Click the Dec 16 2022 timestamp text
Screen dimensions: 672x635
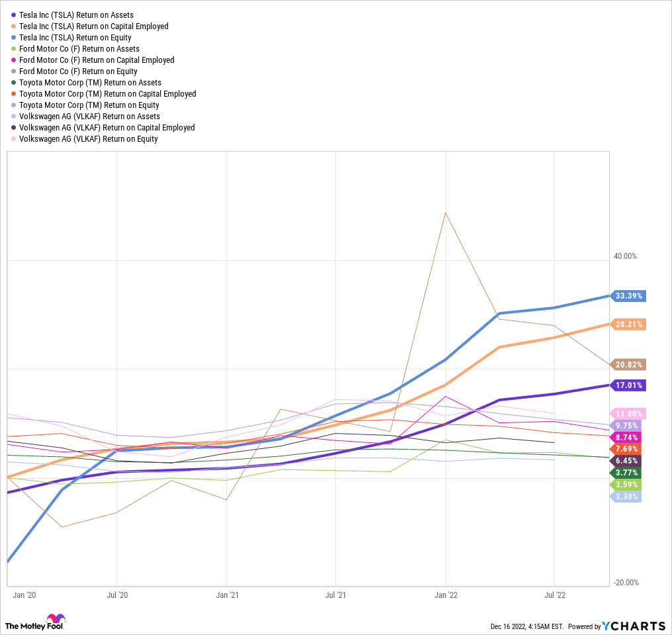[x=527, y=626]
